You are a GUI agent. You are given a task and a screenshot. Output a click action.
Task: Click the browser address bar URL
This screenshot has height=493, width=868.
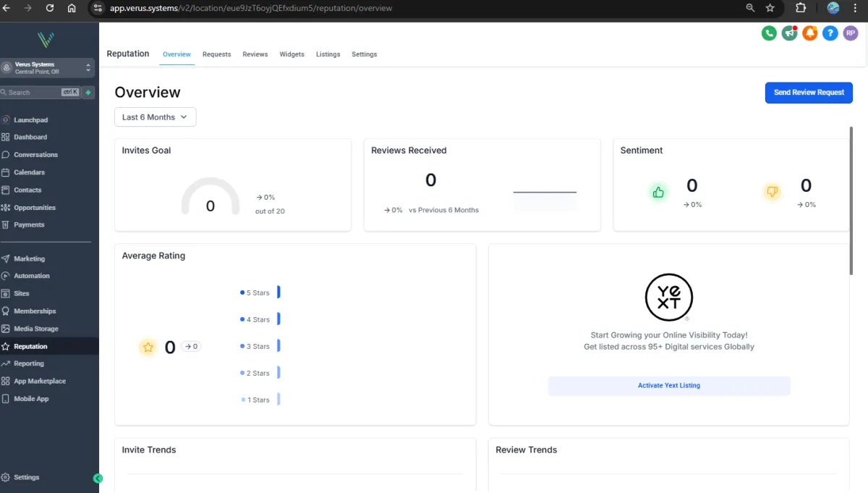coord(251,9)
